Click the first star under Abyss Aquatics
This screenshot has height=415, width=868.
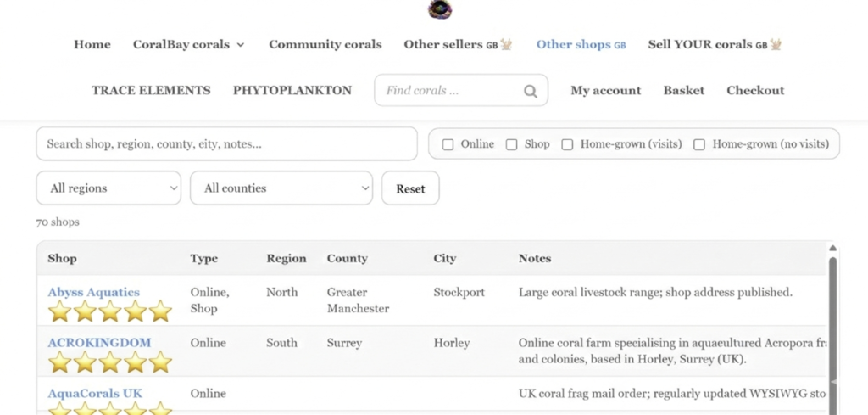59,311
